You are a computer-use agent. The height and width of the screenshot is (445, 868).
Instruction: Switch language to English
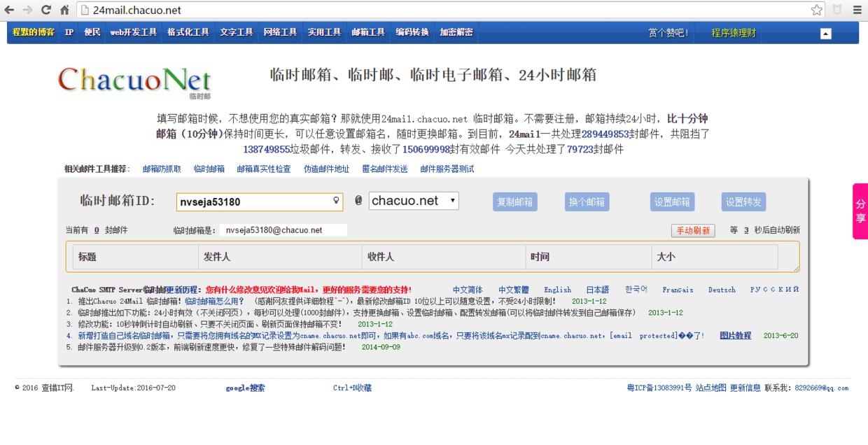pos(558,290)
